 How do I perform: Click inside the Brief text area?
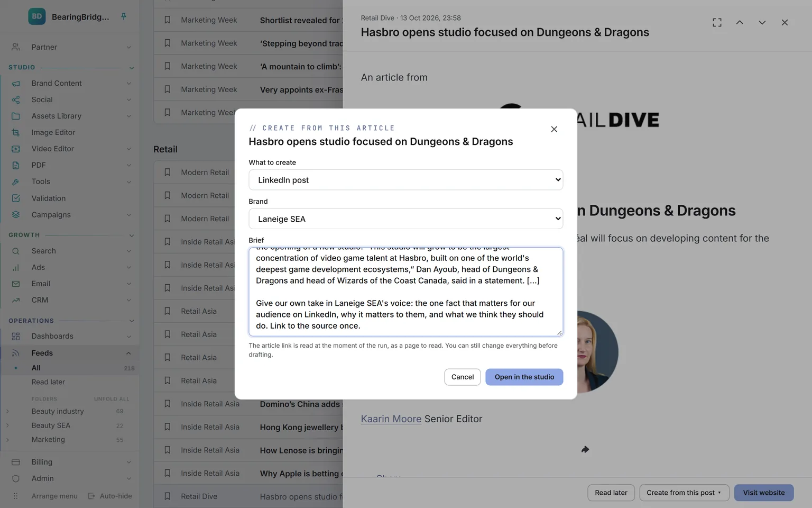coord(405,292)
